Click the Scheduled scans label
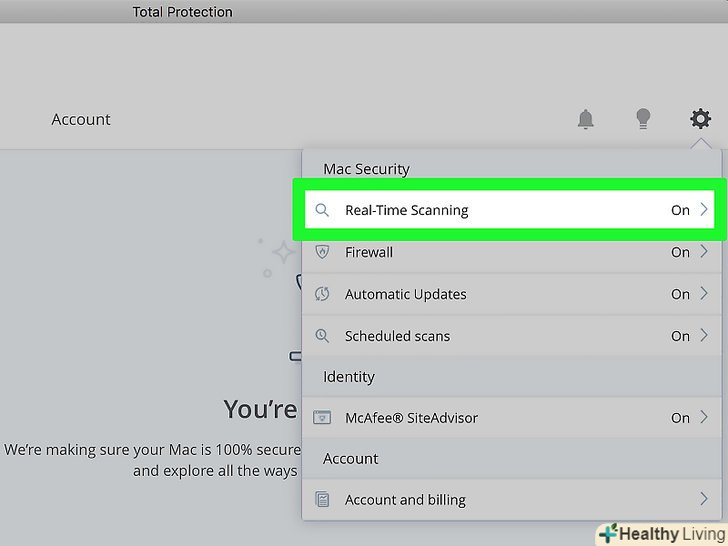The height and width of the screenshot is (546, 728). pyautogui.click(x=397, y=336)
